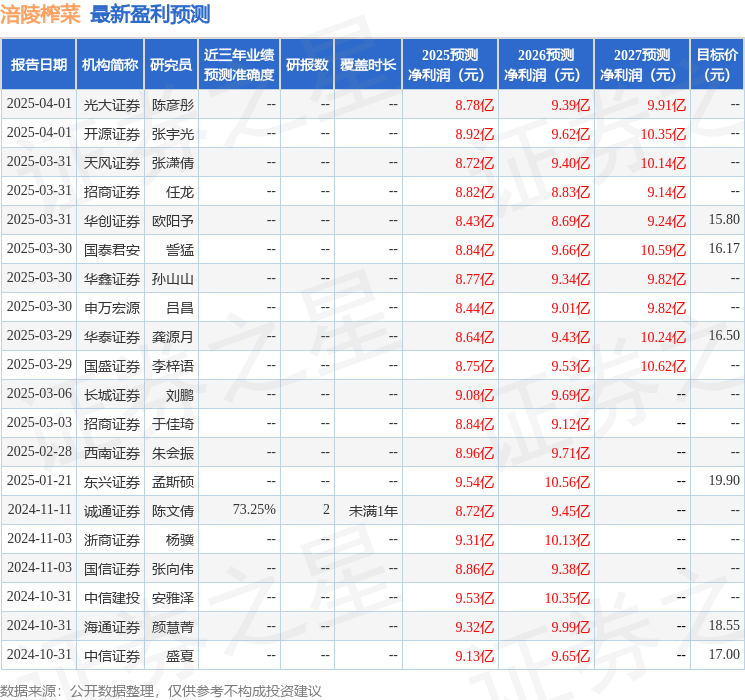The height and width of the screenshot is (700, 745).
Task: Click target price 16.17
Action: (724, 249)
